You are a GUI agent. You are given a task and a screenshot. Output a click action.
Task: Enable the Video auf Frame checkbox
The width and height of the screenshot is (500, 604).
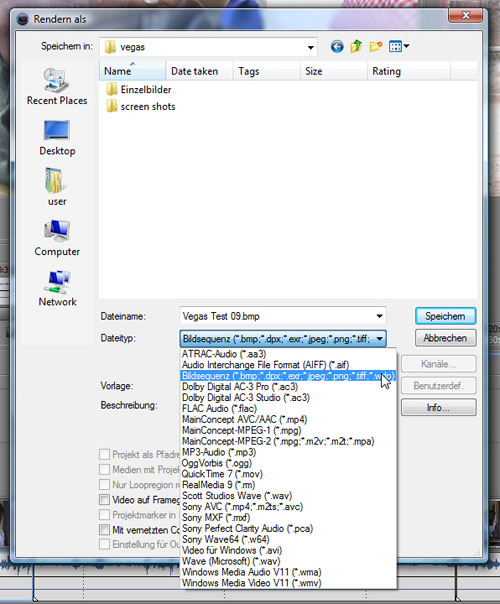pos(104,500)
